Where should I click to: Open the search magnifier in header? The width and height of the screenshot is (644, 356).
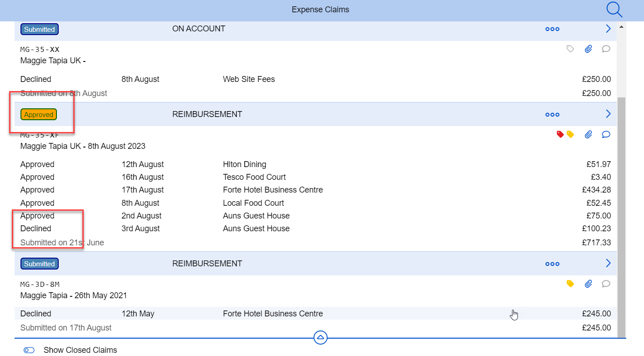pos(614,10)
